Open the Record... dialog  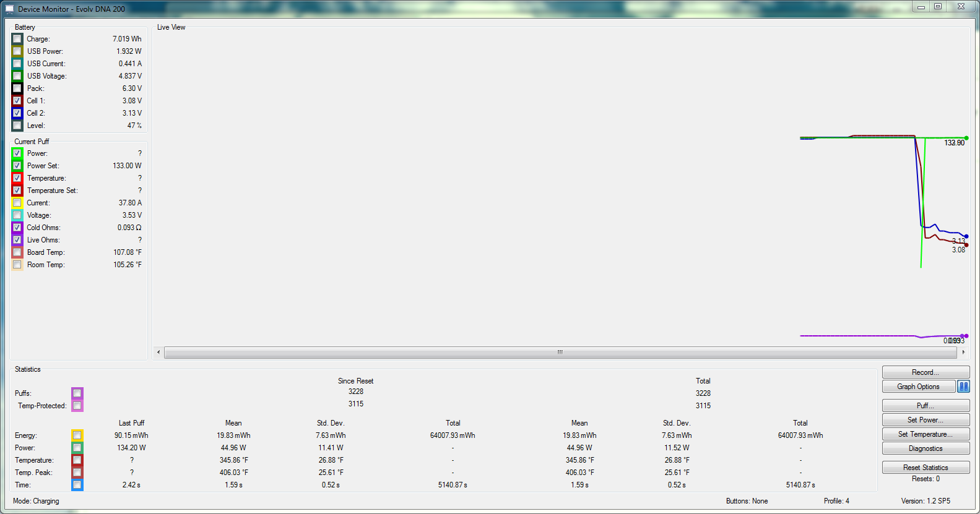(x=926, y=372)
